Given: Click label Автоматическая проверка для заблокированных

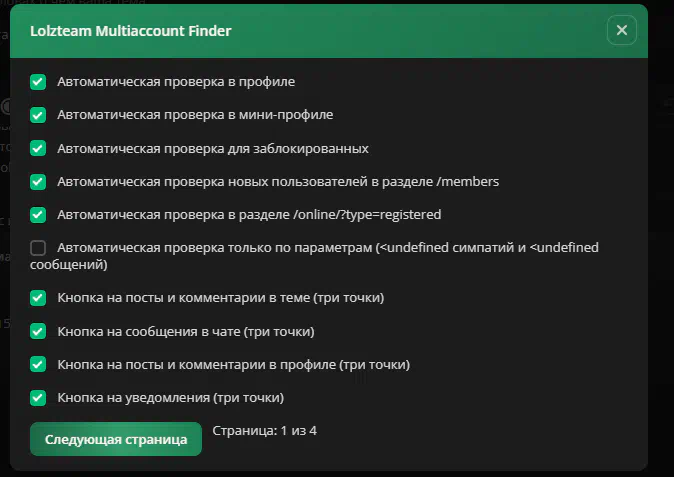Looking at the screenshot, I should pos(213,148).
